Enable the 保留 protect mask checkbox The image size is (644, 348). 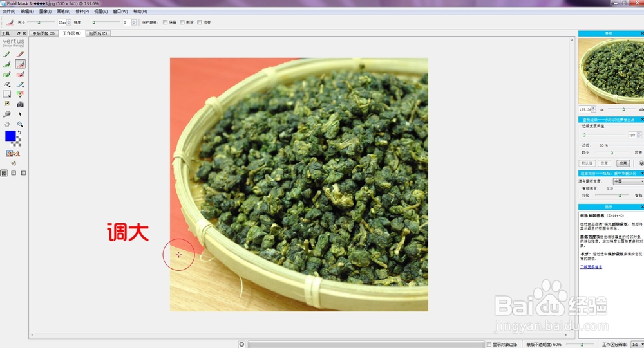[165, 22]
